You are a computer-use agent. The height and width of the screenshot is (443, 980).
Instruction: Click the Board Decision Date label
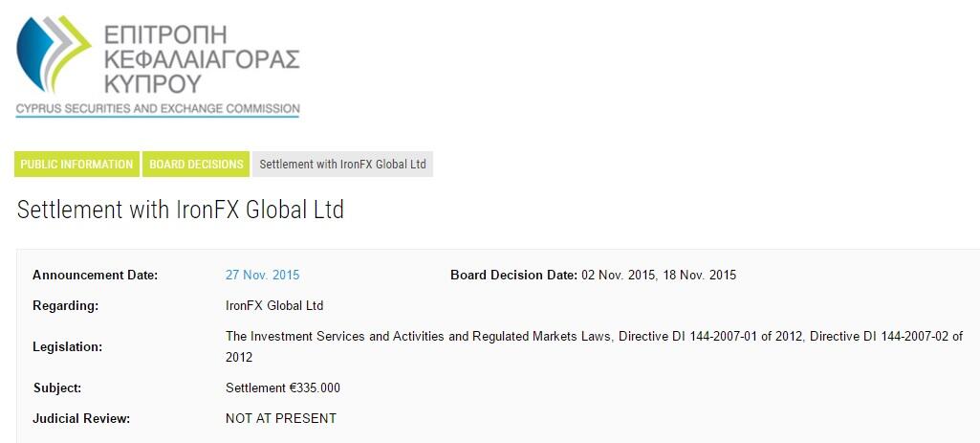coord(513,275)
